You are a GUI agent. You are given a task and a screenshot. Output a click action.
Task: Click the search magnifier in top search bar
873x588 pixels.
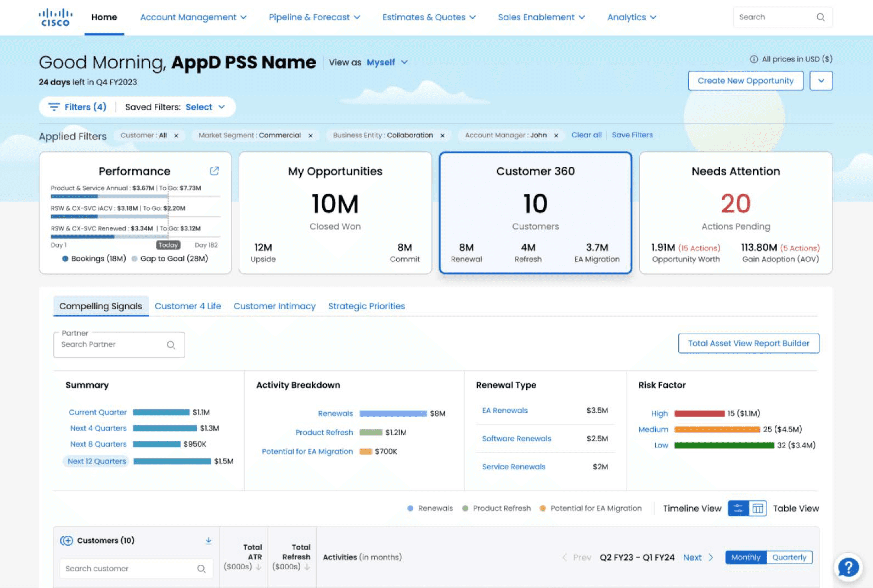click(821, 17)
